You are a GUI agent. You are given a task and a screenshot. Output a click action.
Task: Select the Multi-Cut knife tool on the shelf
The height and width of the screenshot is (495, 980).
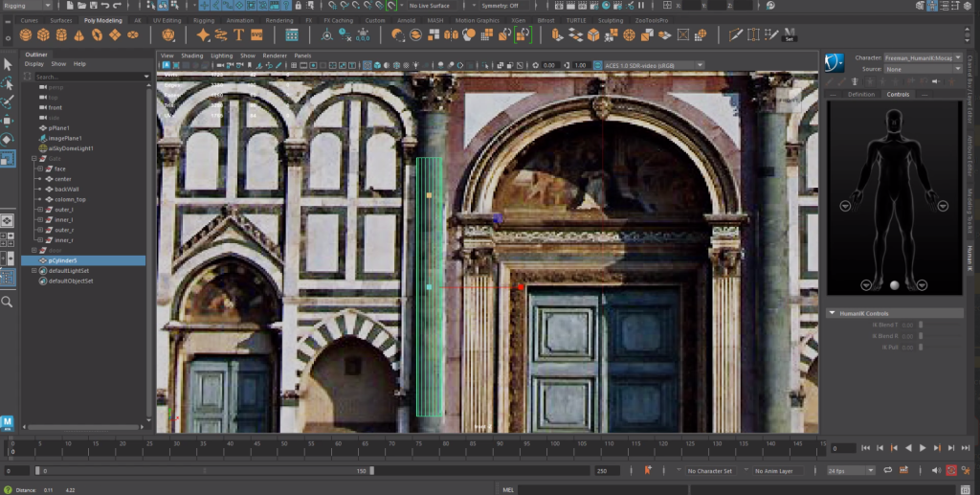[x=736, y=35]
